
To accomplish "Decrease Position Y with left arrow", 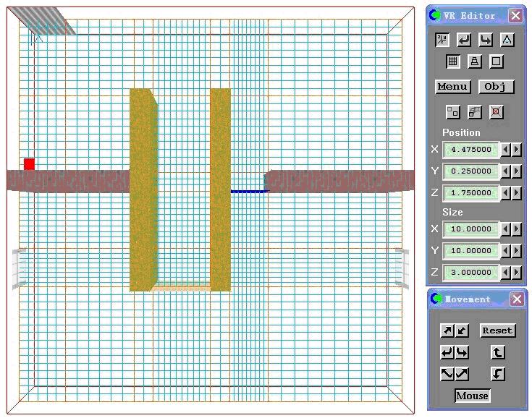I will pos(507,171).
